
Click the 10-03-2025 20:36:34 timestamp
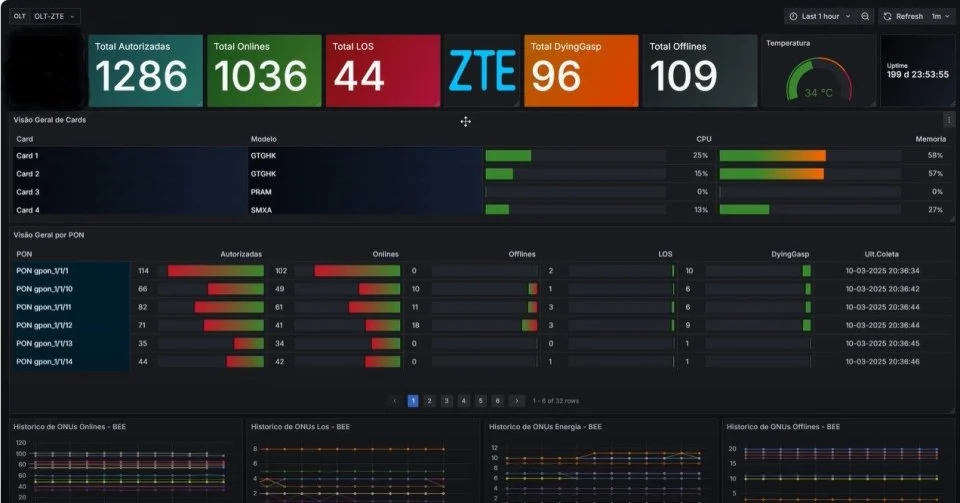tap(882, 270)
